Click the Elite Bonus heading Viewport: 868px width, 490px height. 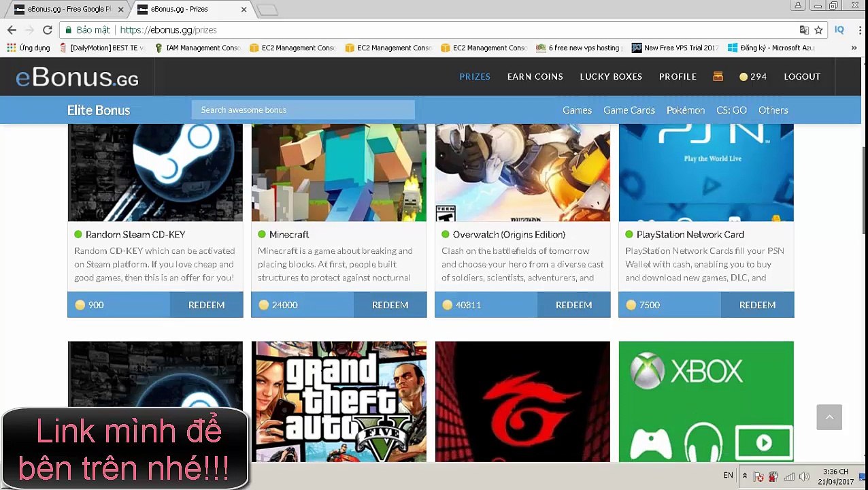click(99, 110)
